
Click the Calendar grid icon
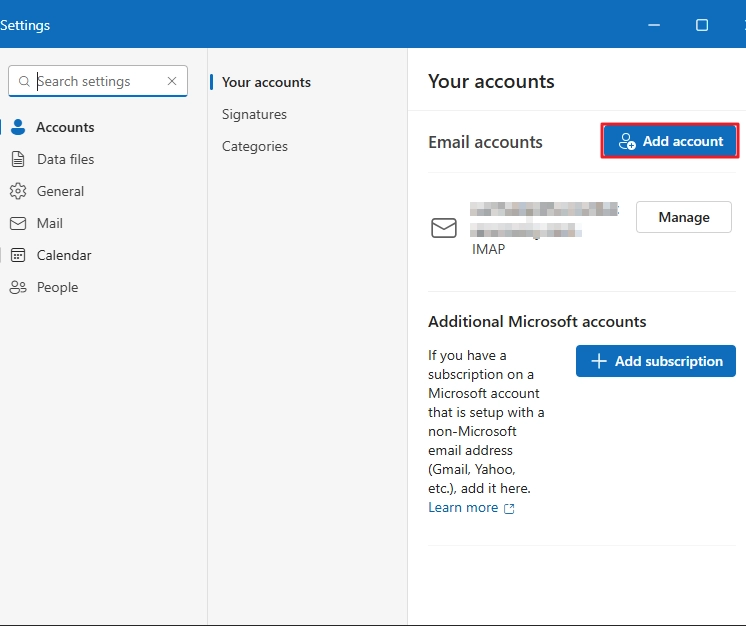18,255
